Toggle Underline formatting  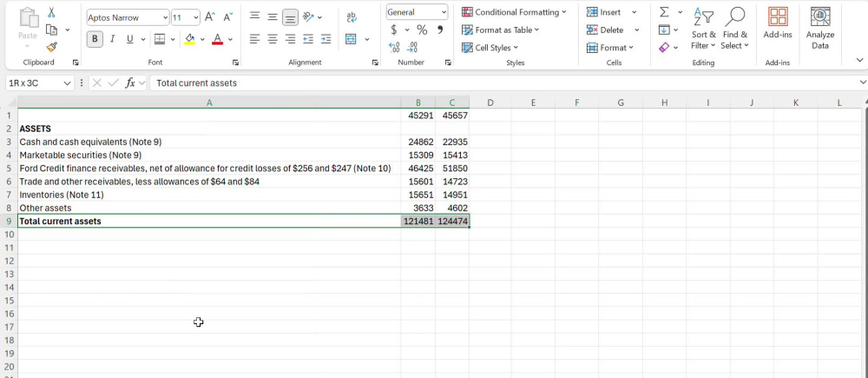(x=129, y=39)
